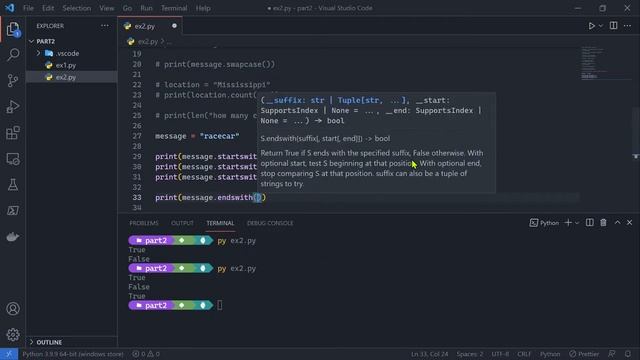The image size is (640, 360).
Task: Click Ln 33, Col 24 position indicator
Action: (x=429, y=354)
